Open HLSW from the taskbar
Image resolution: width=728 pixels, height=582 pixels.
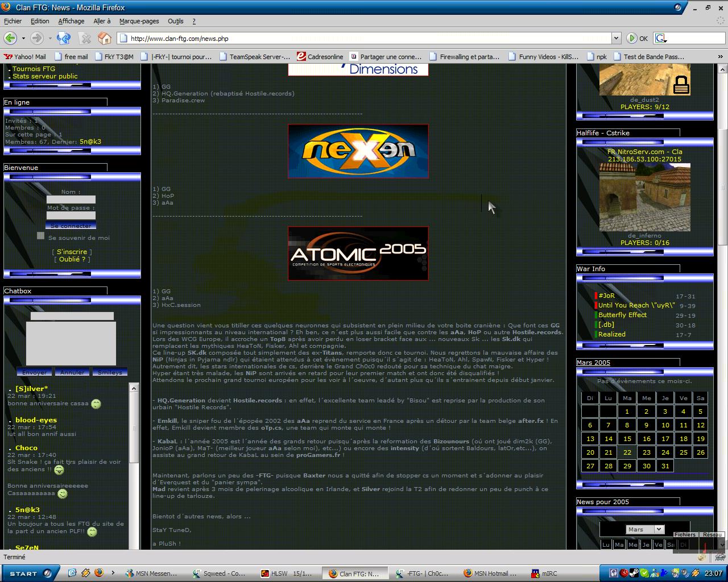coord(287,573)
